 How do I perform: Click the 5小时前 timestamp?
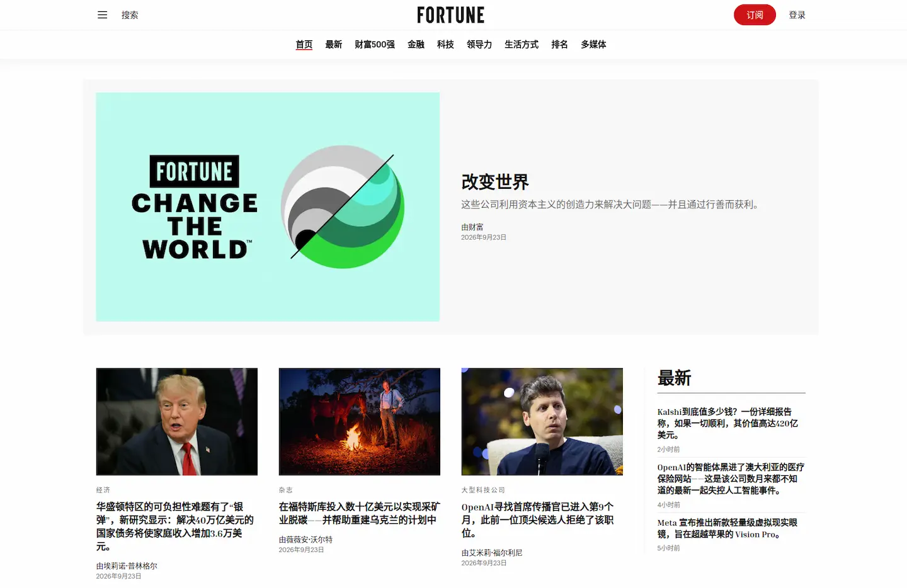668,548
